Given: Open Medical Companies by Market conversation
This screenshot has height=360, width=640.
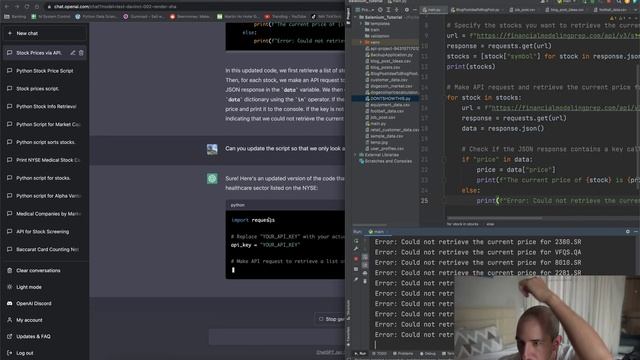Looking at the screenshot, I should click(x=44, y=213).
